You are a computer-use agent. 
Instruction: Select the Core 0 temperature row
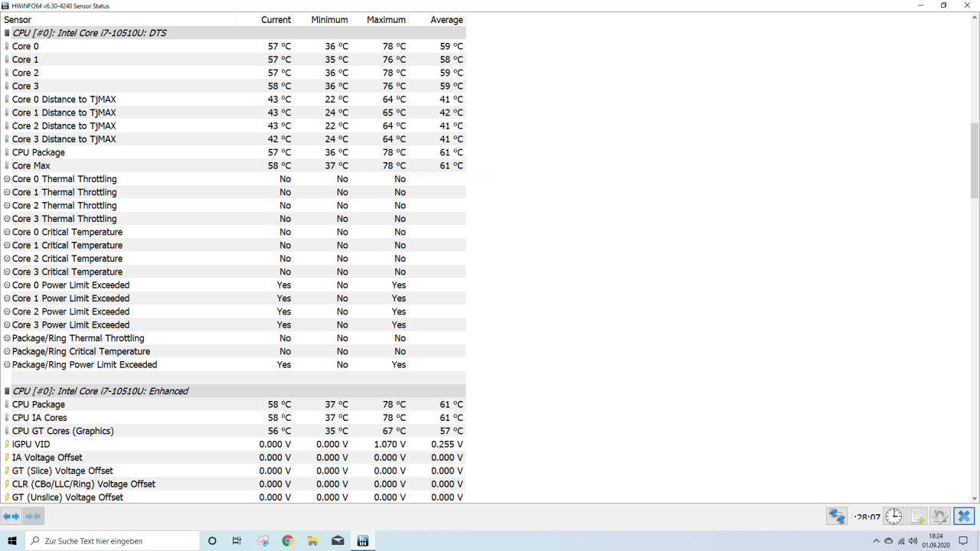[x=233, y=47]
